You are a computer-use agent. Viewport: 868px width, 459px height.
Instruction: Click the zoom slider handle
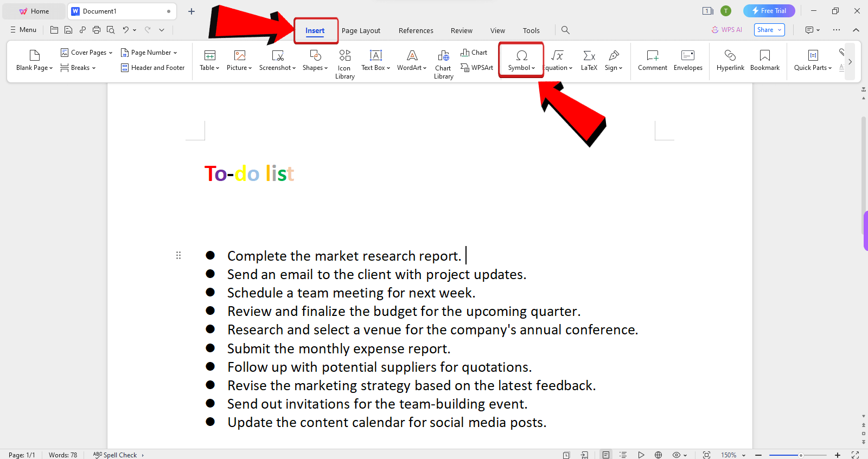click(x=801, y=455)
